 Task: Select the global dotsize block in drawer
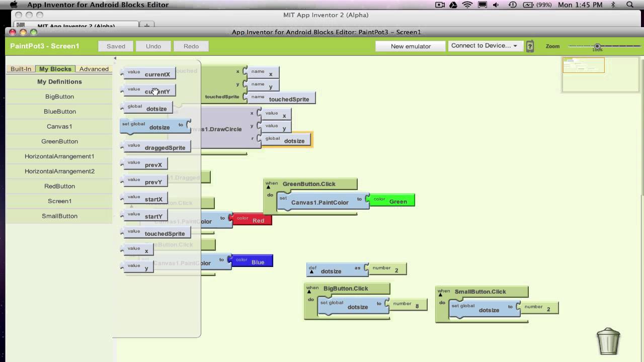(x=147, y=108)
